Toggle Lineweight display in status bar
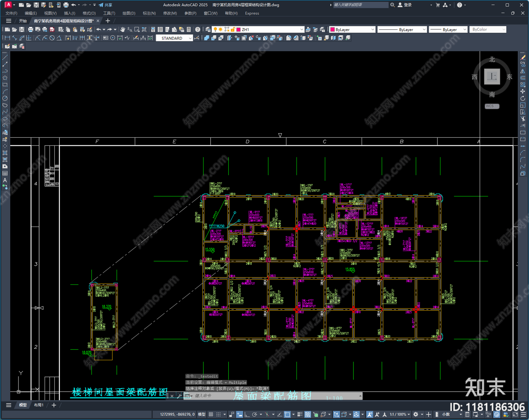Image resolution: width=529 pixels, height=420 pixels. (300, 414)
